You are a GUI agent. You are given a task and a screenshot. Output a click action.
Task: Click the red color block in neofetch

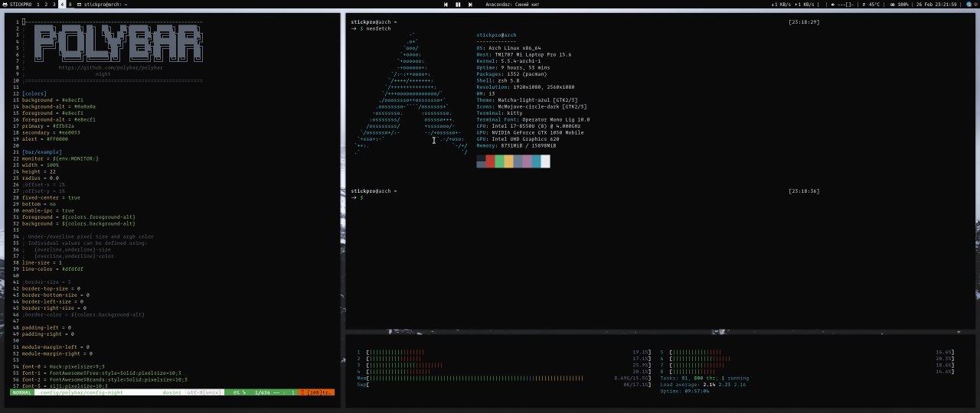click(x=490, y=161)
